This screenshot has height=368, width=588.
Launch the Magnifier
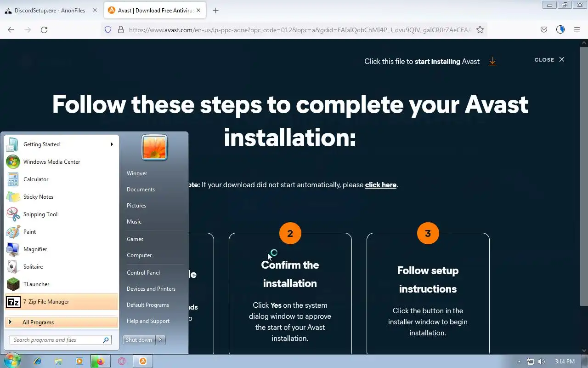61,249
